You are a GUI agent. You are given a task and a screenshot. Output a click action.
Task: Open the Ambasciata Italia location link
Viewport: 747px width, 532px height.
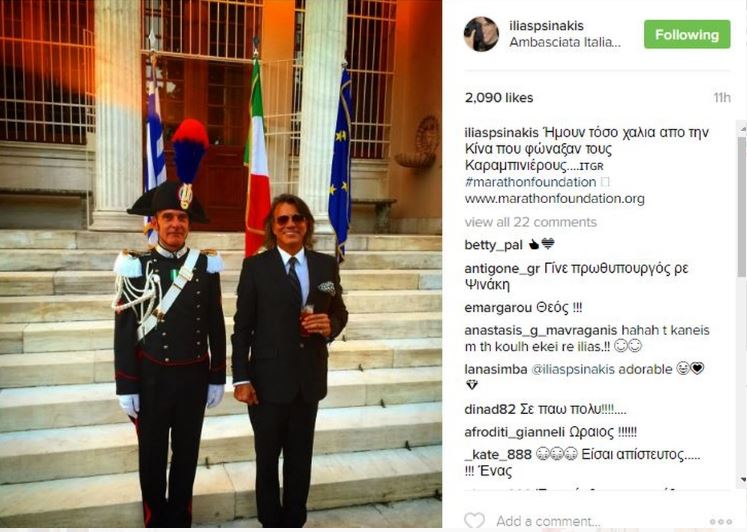[565, 42]
